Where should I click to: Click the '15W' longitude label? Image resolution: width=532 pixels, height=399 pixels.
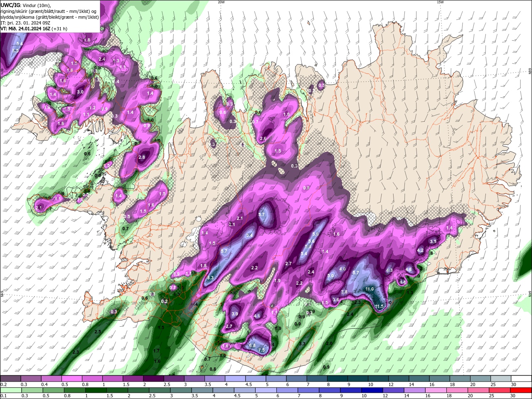pyautogui.click(x=440, y=2)
